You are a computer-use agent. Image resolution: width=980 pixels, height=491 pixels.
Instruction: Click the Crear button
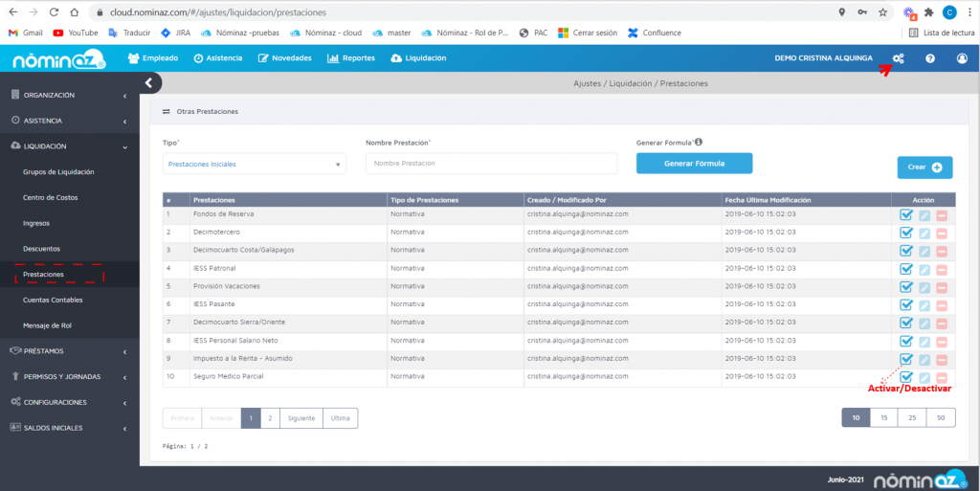[x=925, y=167]
